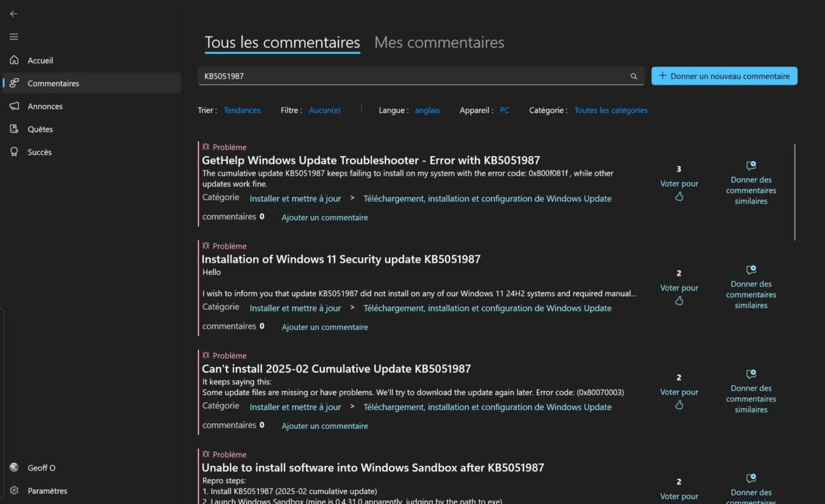This screenshot has width=825, height=504.
Task: Open Accueil from the sidebar
Action: [x=40, y=61]
